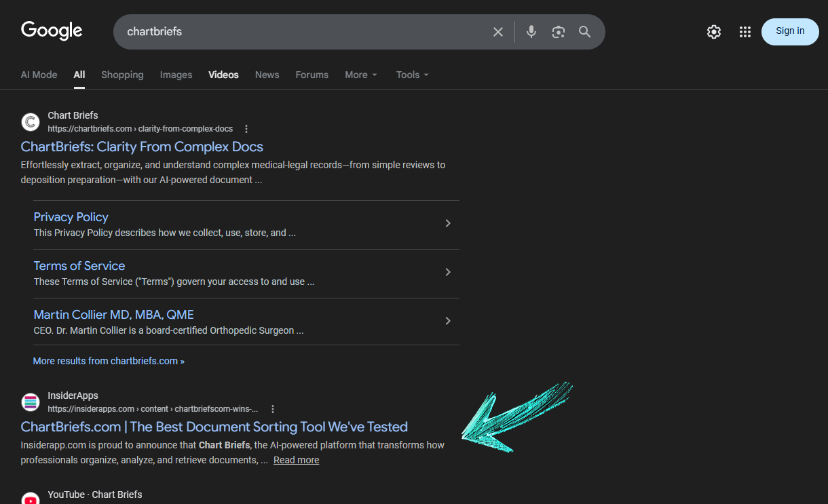Screen dimensions: 828x504
Task: Switch to the AI Mode tab
Action: click(x=39, y=75)
